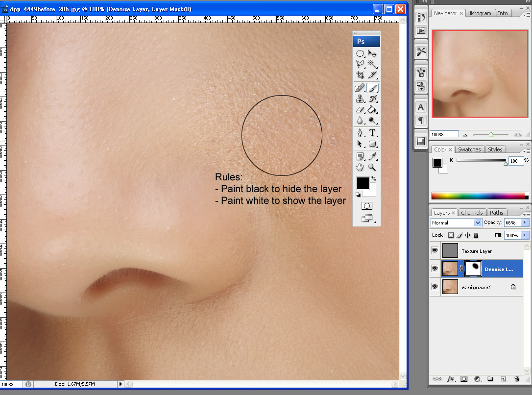The image size is (532, 395).
Task: Select the Clone Stamp tool
Action: tap(360, 99)
